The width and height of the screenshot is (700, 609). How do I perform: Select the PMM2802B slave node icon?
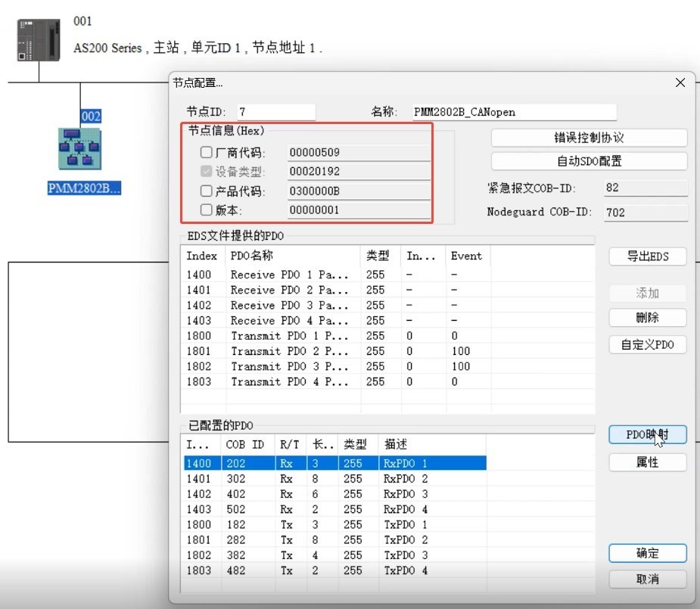tap(80, 148)
